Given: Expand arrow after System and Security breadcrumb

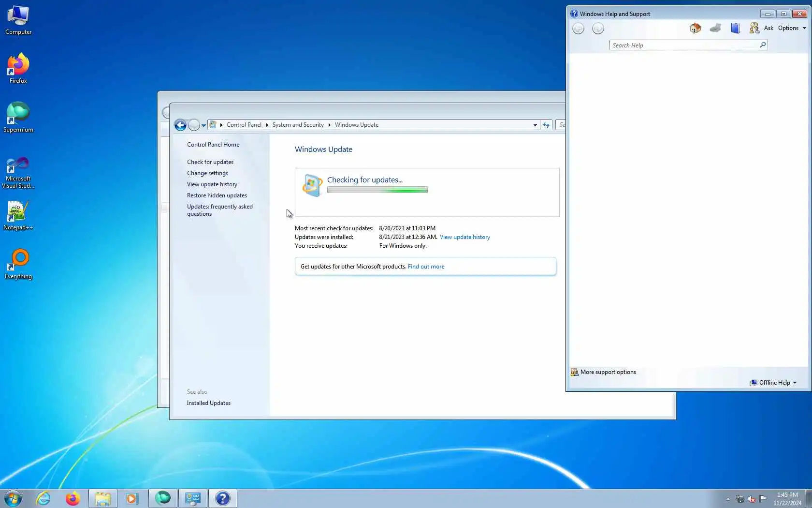Looking at the screenshot, I should 329,125.
